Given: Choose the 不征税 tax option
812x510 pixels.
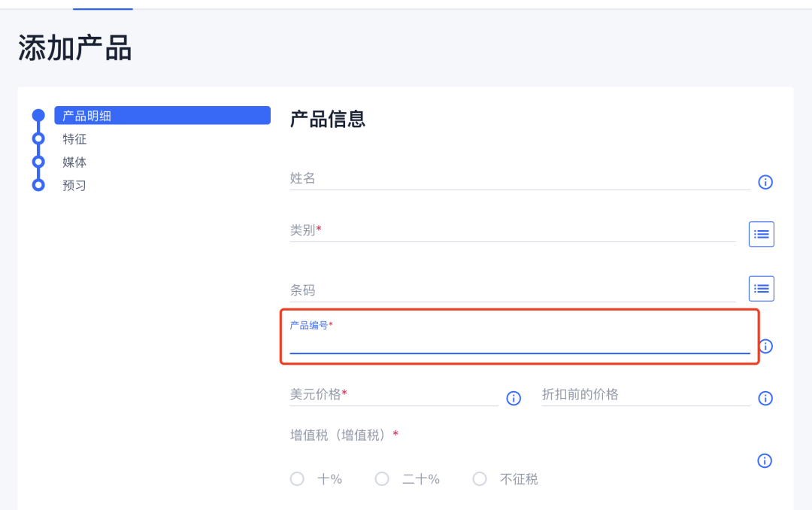Looking at the screenshot, I should 480,478.
